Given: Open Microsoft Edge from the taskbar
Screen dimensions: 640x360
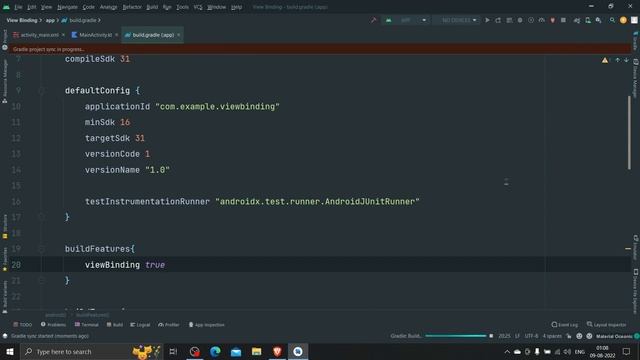Looking at the screenshot, I should (x=215, y=351).
